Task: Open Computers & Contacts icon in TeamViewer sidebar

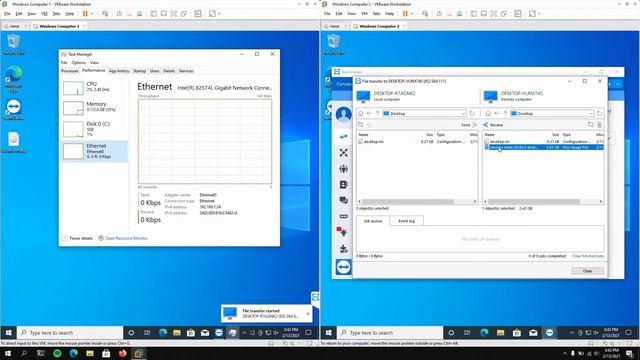Action: tap(344, 184)
